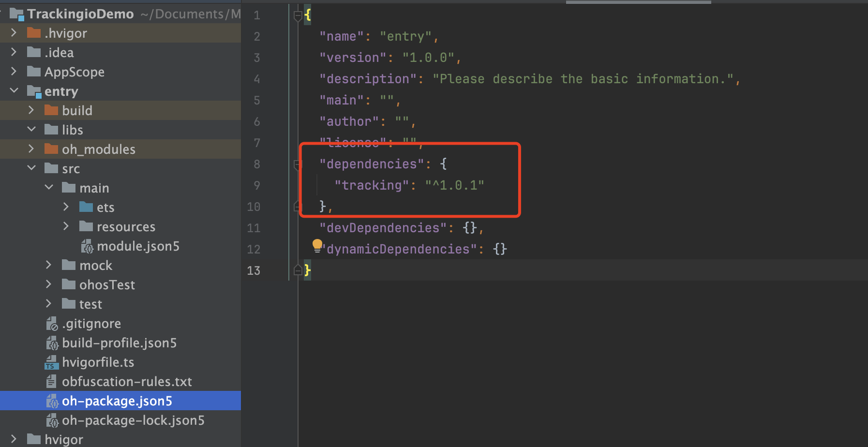Collapse the dependencies block with its fold arrow
868x447 pixels.
point(297,164)
